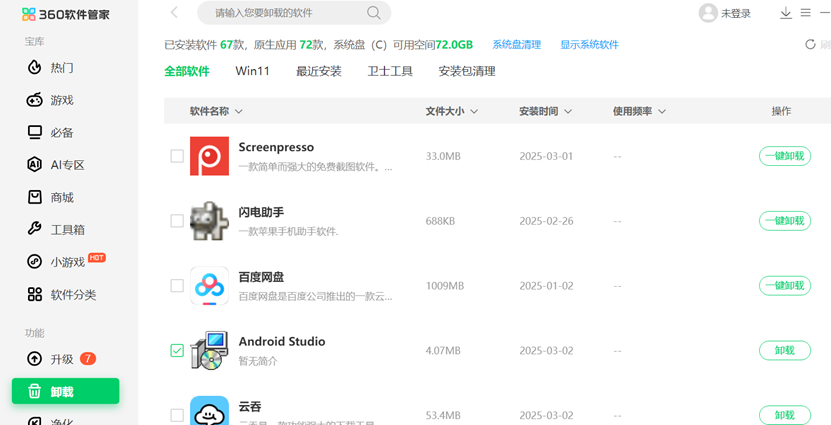This screenshot has width=831, height=425.
Task: Click the 未登录 login text
Action: [736, 14]
